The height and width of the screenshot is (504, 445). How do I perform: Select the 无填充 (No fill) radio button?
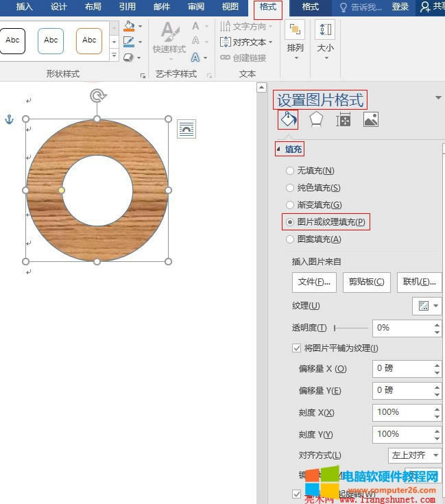point(290,171)
